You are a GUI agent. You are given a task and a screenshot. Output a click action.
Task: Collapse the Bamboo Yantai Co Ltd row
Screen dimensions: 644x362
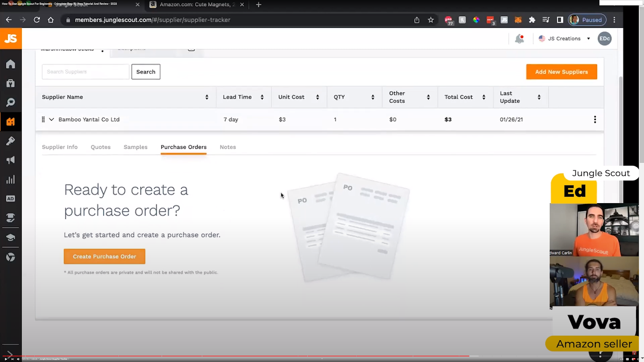click(x=52, y=119)
